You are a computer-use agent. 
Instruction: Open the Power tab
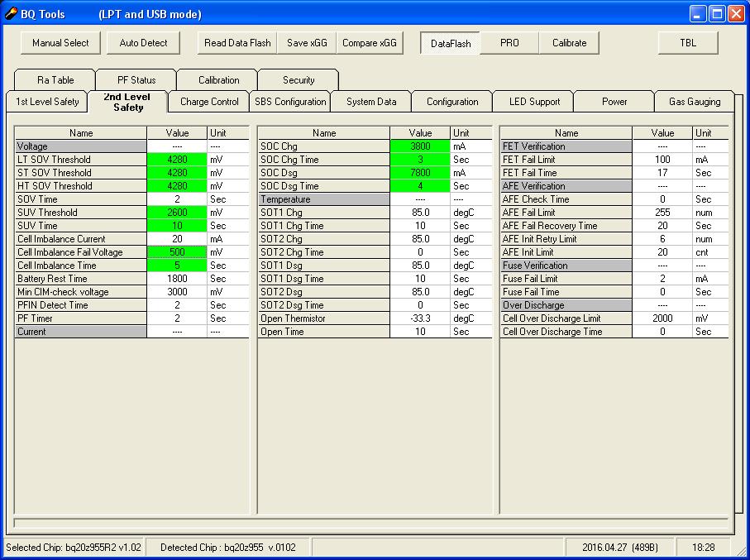point(614,102)
